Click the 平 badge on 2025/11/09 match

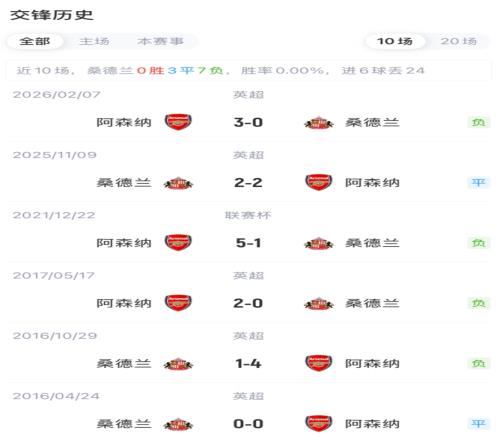(478, 183)
